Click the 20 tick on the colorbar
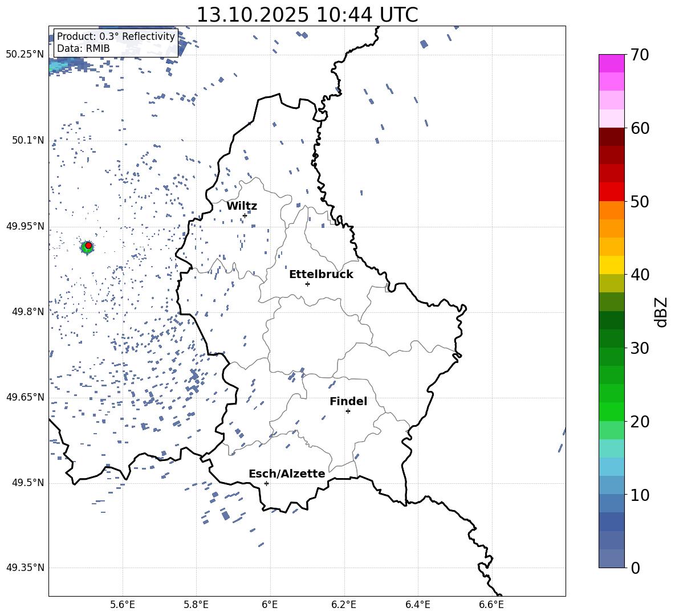This screenshot has height=616, width=675. [640, 422]
